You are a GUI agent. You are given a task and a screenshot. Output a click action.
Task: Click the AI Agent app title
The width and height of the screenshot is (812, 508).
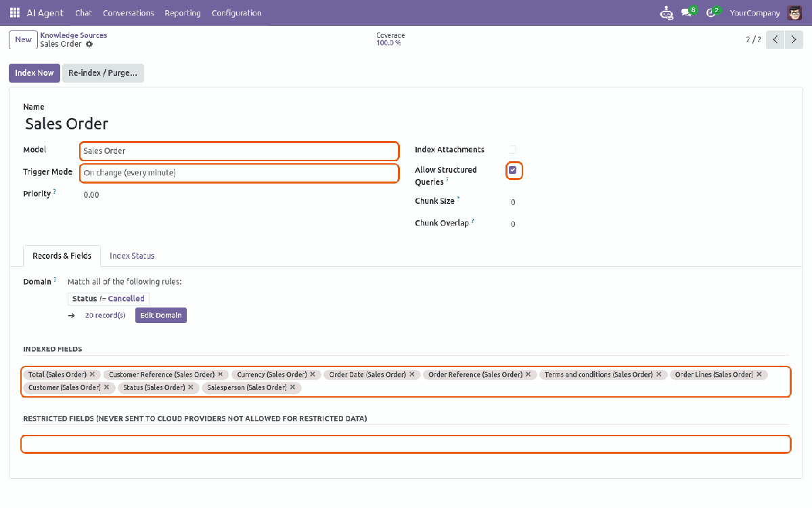[x=45, y=13]
